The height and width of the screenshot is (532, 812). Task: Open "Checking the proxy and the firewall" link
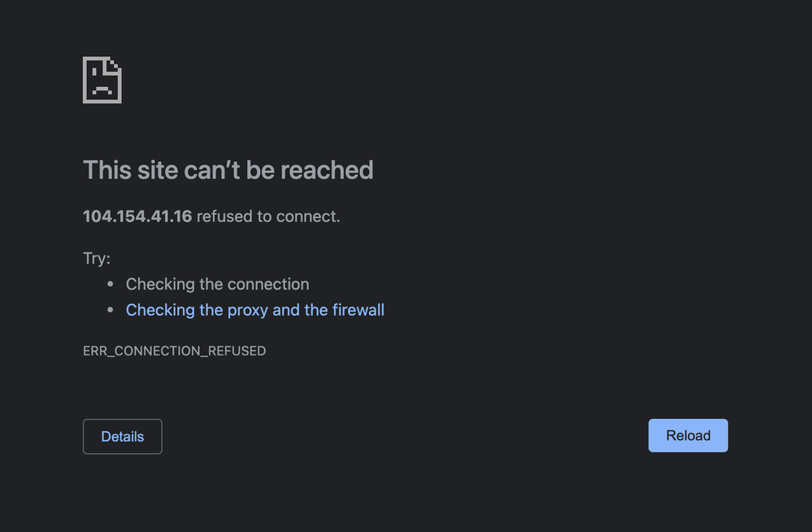coord(254,310)
